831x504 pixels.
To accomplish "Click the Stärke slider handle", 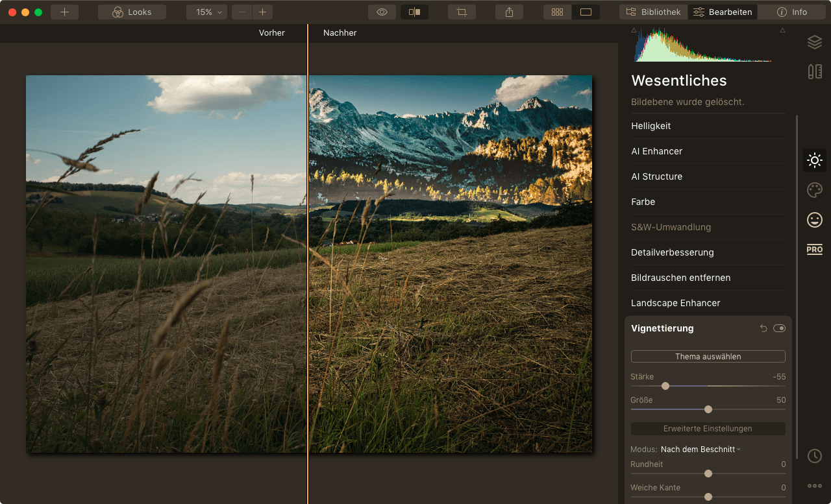I will [x=665, y=386].
